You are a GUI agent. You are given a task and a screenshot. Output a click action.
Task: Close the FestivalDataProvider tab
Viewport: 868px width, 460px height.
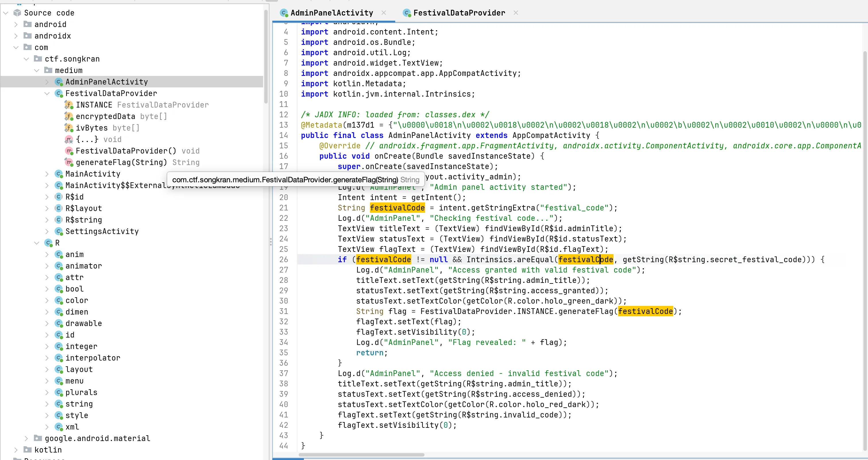[516, 13]
